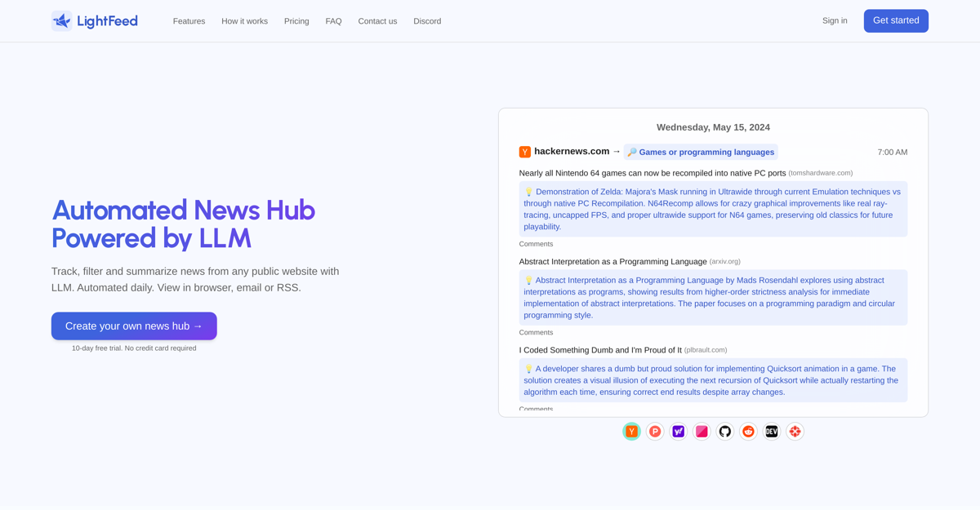This screenshot has height=510, width=980.
Task: Click the LightFeed bird logo icon
Action: [x=62, y=21]
